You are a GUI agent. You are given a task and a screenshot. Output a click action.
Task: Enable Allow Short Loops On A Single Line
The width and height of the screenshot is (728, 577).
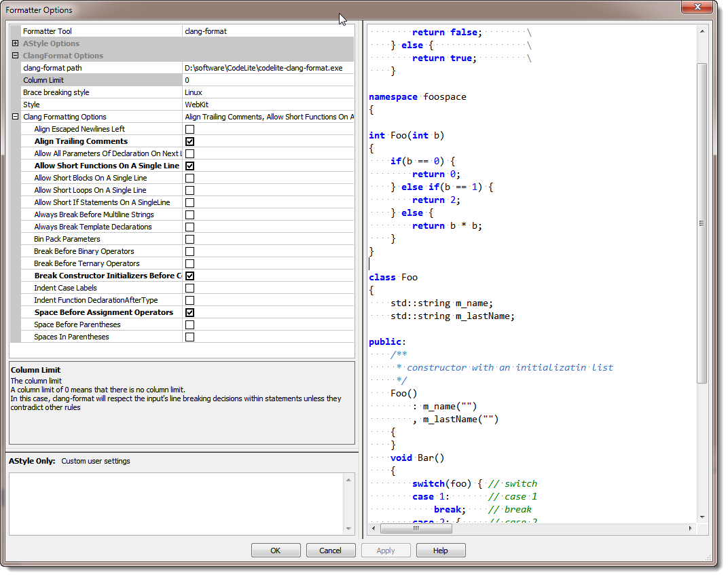[x=190, y=190]
